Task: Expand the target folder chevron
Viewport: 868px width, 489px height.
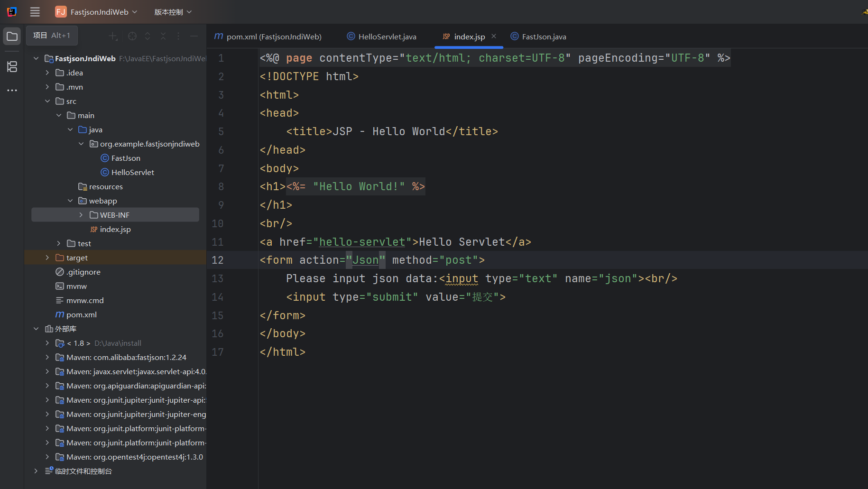Action: [x=47, y=258]
